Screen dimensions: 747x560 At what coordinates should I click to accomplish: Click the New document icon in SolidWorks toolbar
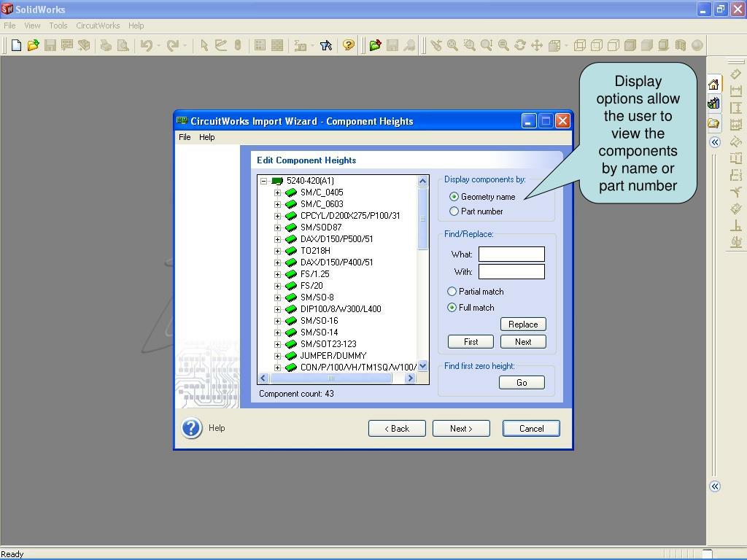pos(16,45)
